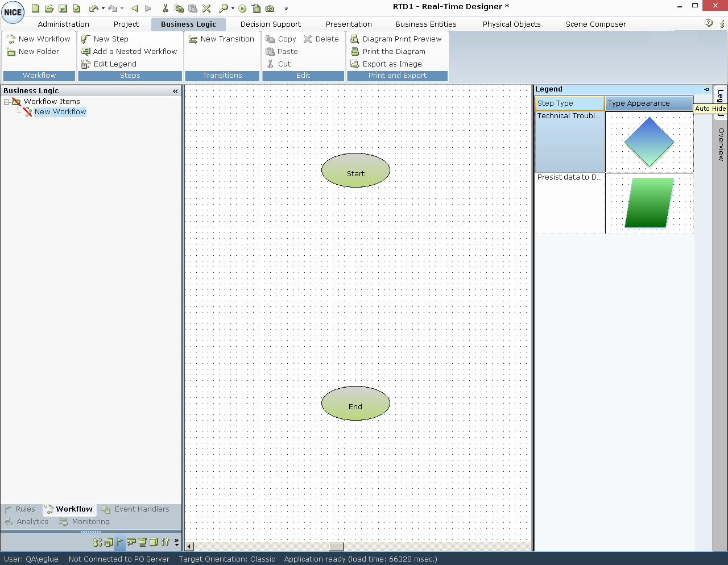Viewport: 728px width, 565px height.
Task: Select the blue diamond appearance swatch
Action: (x=649, y=142)
